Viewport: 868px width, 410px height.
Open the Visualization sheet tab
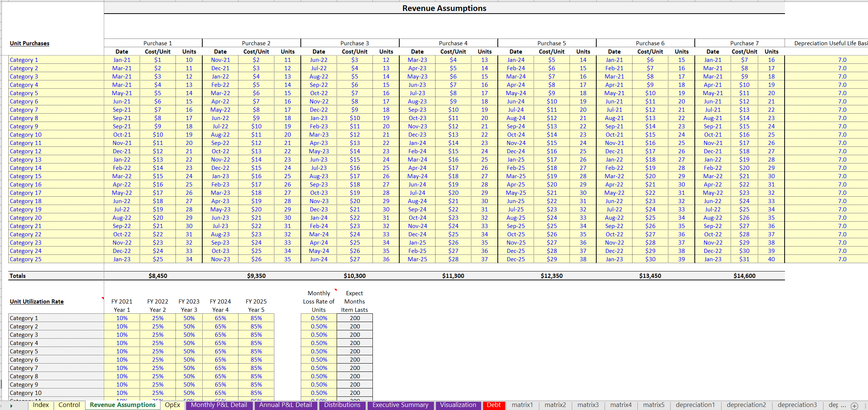click(458, 405)
